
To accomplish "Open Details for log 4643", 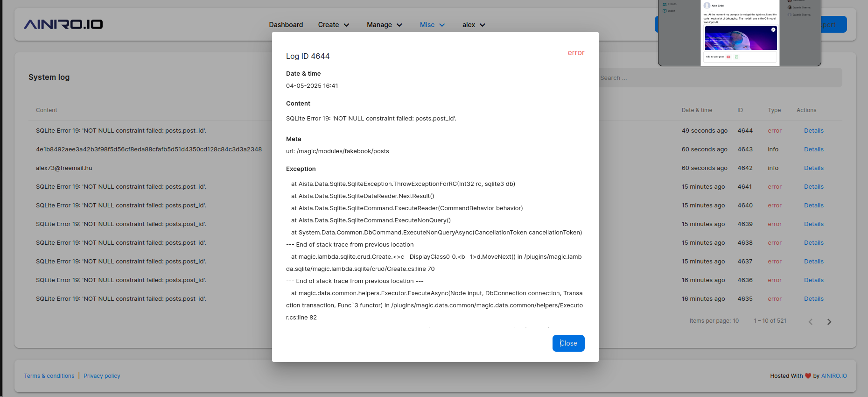I will click(x=813, y=149).
